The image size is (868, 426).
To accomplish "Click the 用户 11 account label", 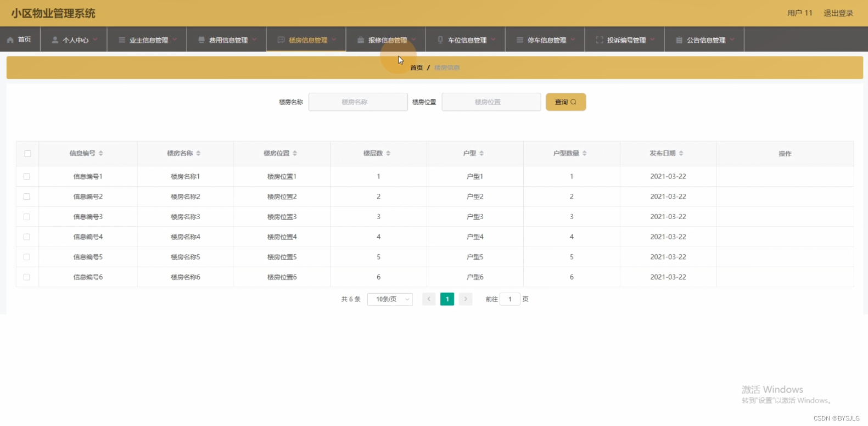I will pos(800,13).
